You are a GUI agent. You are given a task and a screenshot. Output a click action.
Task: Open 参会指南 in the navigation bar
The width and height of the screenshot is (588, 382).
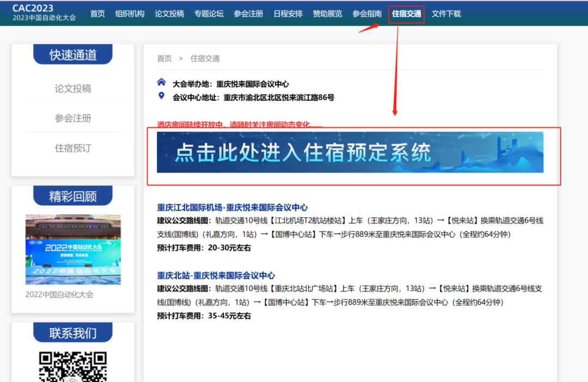click(x=367, y=14)
